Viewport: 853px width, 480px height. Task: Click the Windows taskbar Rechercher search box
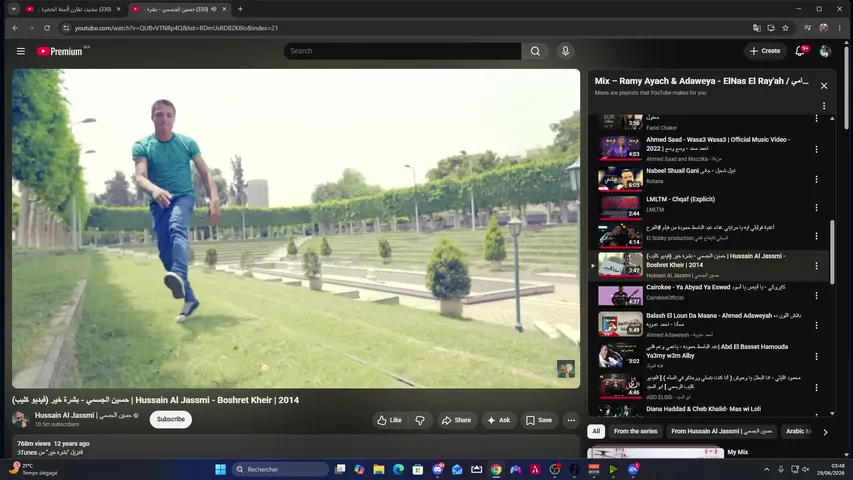pos(281,469)
